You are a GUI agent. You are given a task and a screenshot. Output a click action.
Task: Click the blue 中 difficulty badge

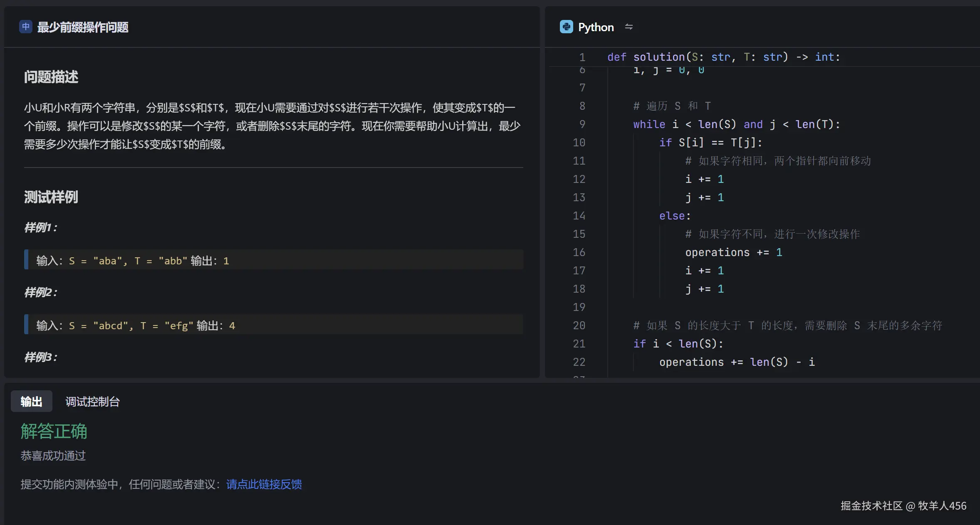coord(26,27)
